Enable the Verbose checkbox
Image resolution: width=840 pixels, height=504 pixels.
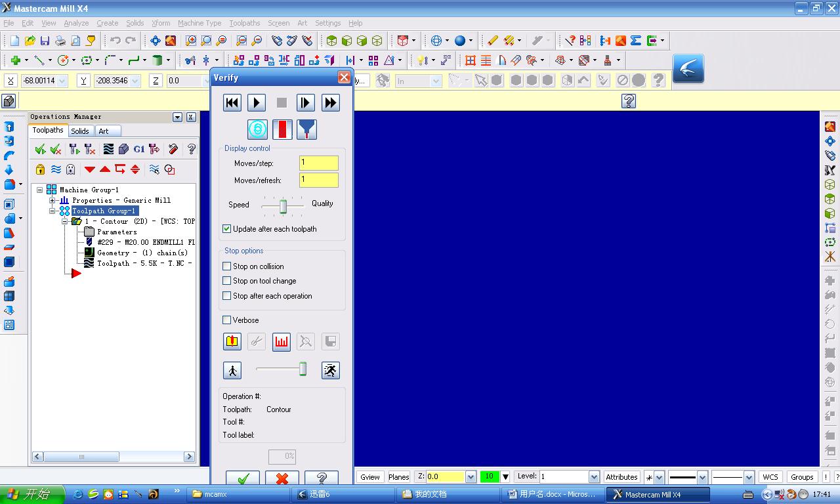(x=227, y=320)
